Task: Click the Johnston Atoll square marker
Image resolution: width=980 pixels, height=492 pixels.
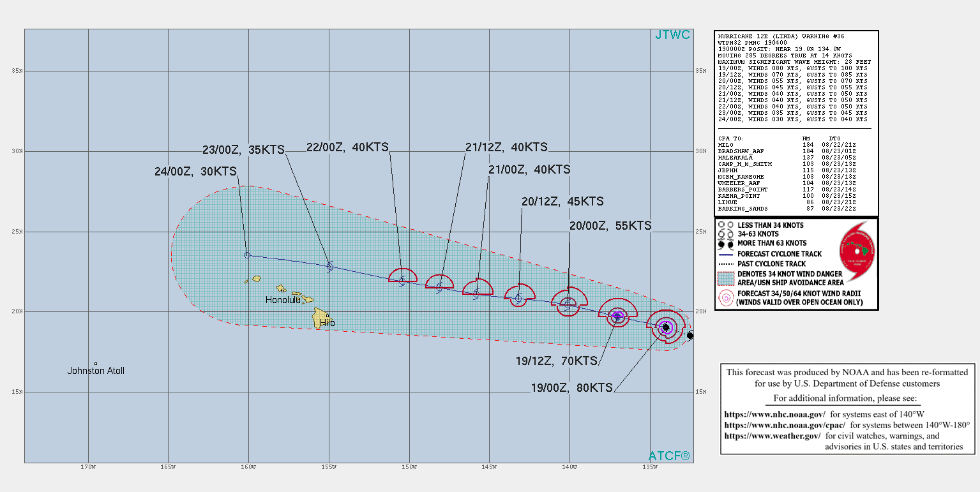Action: click(x=95, y=364)
